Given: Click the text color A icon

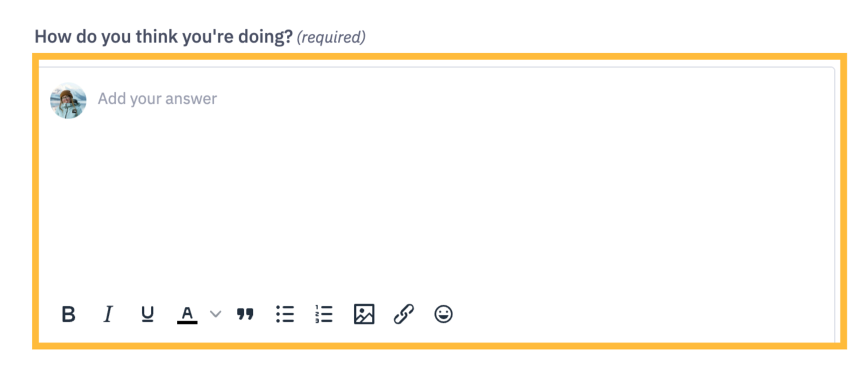Looking at the screenshot, I should click(187, 312).
